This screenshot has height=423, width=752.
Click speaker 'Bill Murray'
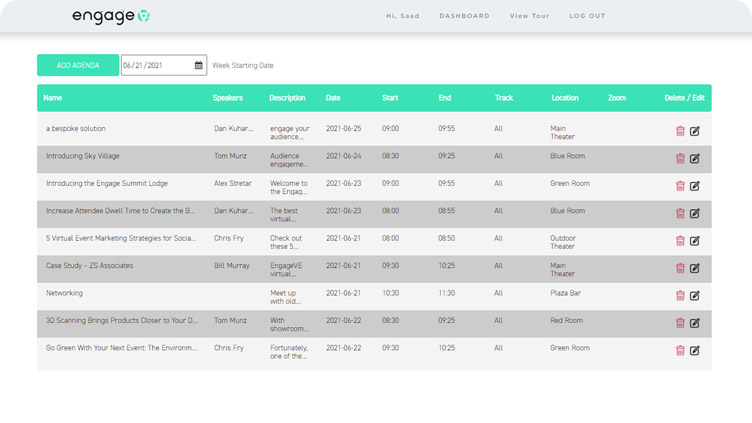pos(232,266)
